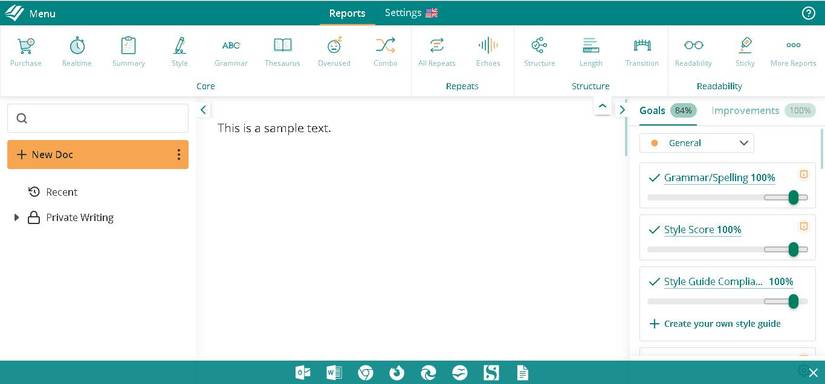This screenshot has width=825, height=384.
Task: Open More Reports menu
Action: [793, 52]
